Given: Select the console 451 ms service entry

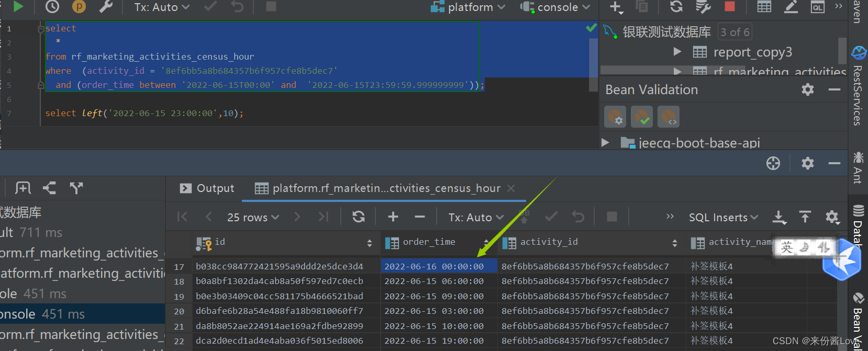Looking at the screenshot, I should pyautogui.click(x=82, y=314).
